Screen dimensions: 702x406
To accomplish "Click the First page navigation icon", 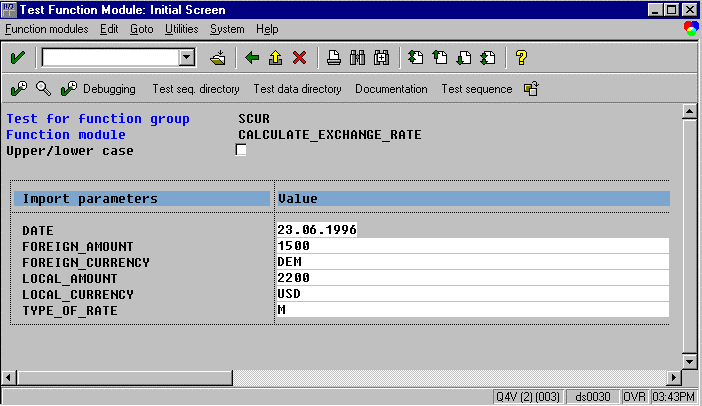I will (416, 58).
